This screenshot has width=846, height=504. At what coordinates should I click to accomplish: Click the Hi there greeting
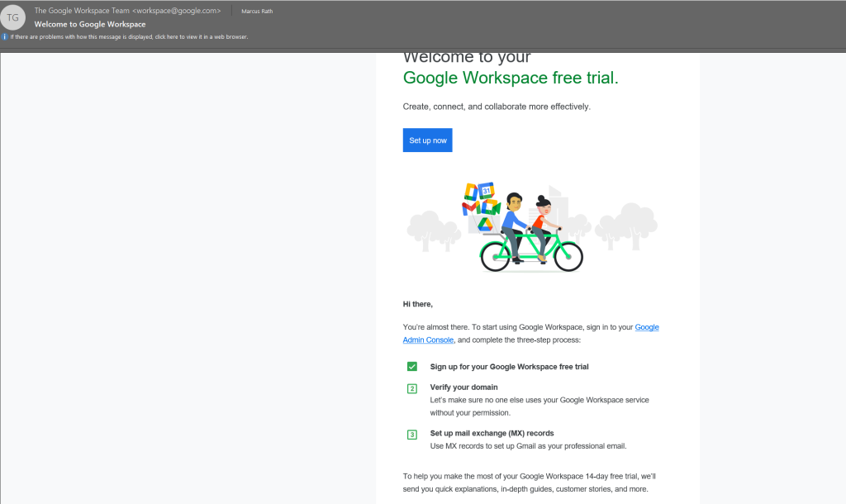417,304
